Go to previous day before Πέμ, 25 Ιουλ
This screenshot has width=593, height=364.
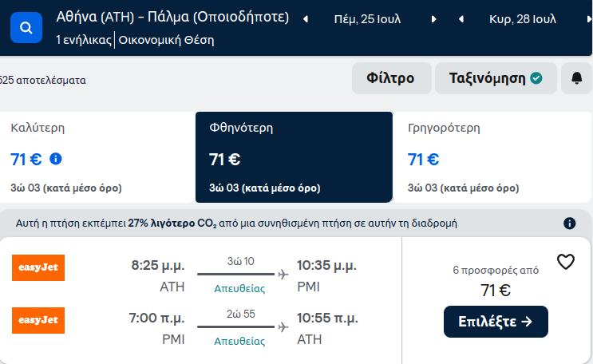306,19
